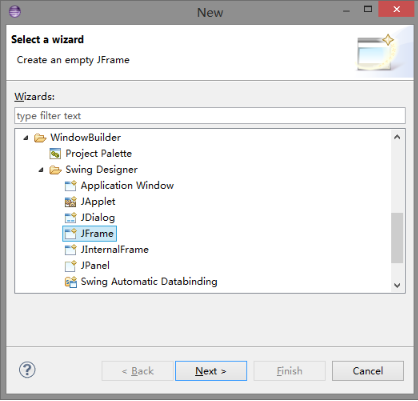Select the JPanel icon

(x=70, y=266)
